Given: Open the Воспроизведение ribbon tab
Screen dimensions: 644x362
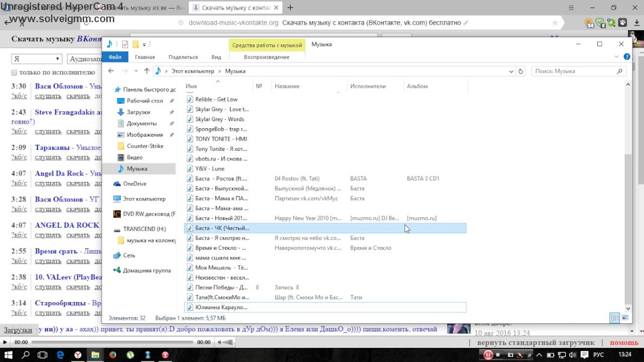Looking at the screenshot, I should tap(267, 57).
